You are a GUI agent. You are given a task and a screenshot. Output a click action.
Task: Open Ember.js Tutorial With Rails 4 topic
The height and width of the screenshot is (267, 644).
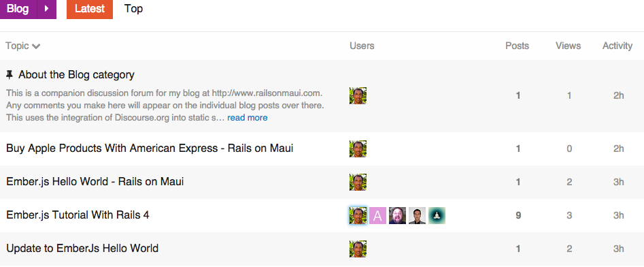pyautogui.click(x=78, y=215)
